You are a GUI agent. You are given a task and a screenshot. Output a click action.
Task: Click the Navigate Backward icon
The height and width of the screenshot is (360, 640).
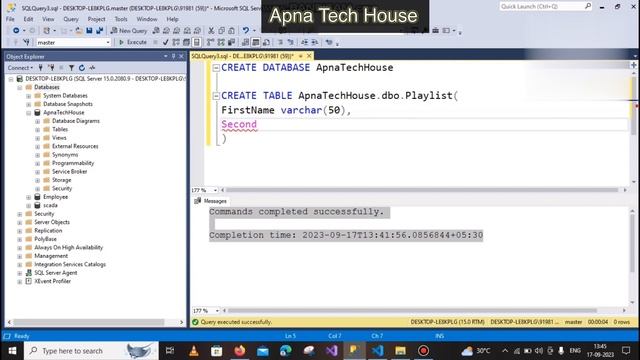pos(16,31)
